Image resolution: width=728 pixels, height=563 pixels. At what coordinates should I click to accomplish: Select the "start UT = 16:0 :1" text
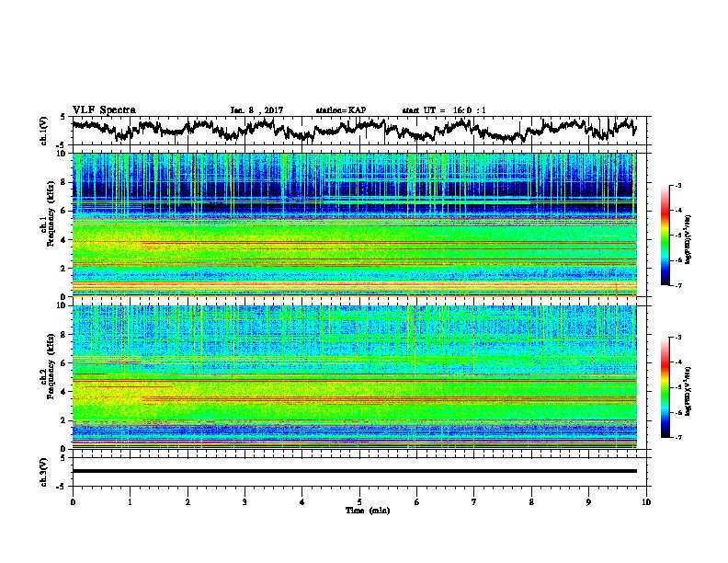click(444, 110)
